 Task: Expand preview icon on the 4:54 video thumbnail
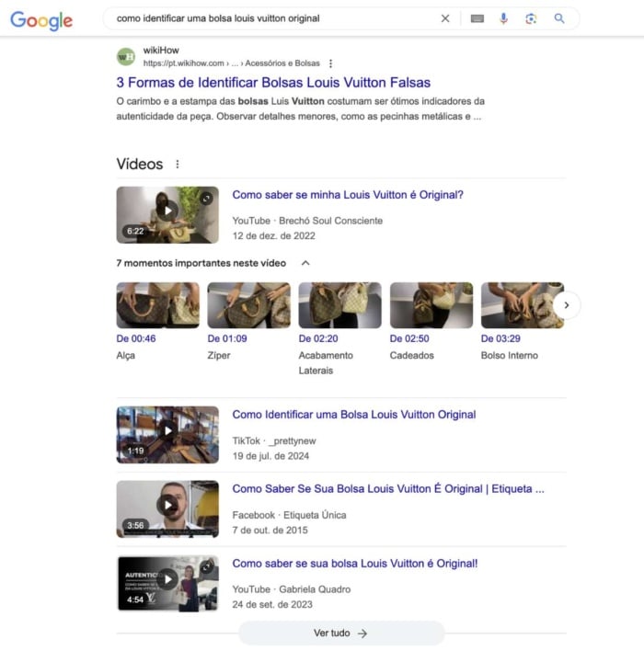pyautogui.click(x=206, y=567)
